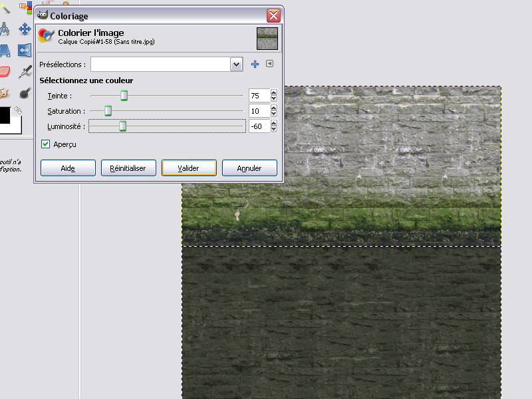Cancel with the Annuler button

[x=249, y=168]
